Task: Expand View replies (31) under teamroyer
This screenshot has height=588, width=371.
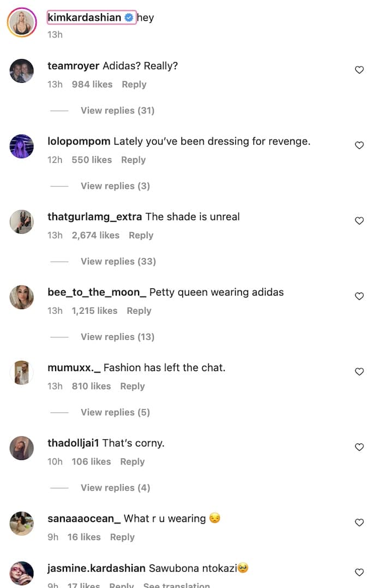Action: [117, 111]
